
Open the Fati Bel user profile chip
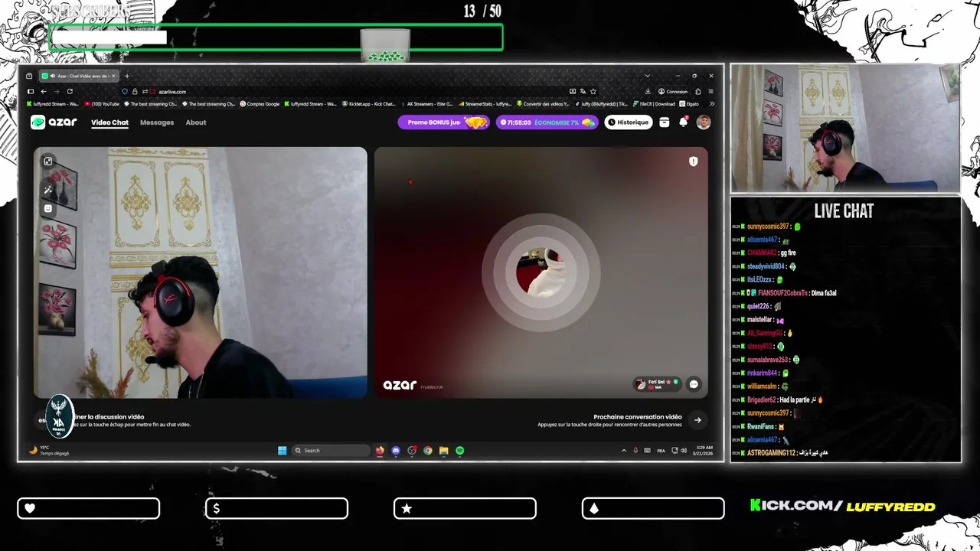657,384
